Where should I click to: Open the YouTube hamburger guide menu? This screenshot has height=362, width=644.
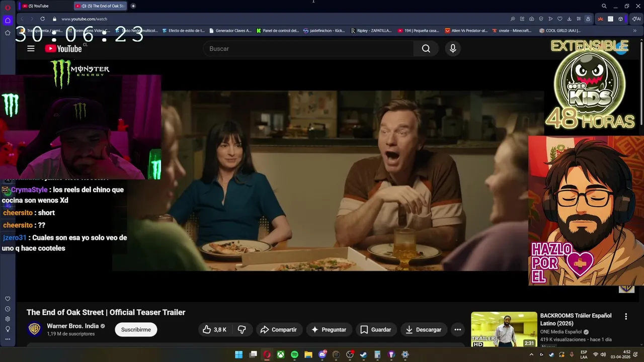(31, 49)
